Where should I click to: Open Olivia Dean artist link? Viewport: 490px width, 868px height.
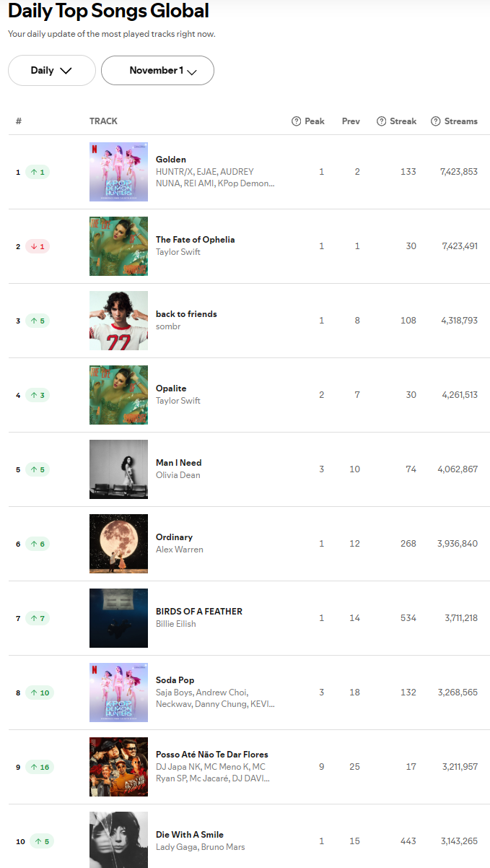178,475
